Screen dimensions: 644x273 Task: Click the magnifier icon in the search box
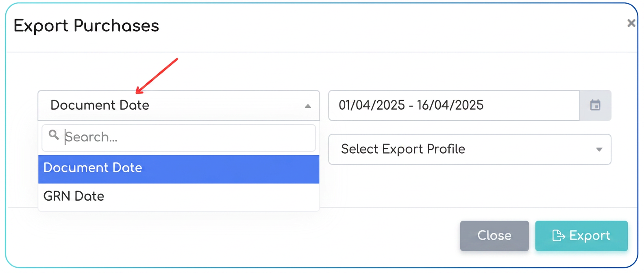click(x=54, y=135)
